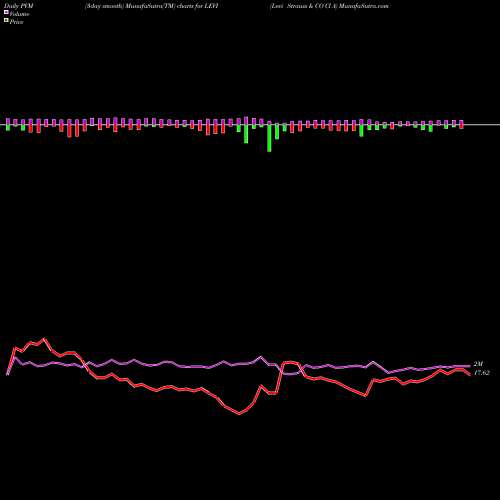This screenshot has width=500, height=500.
Task: Click the Price legend color box
Action: pos(6,21)
